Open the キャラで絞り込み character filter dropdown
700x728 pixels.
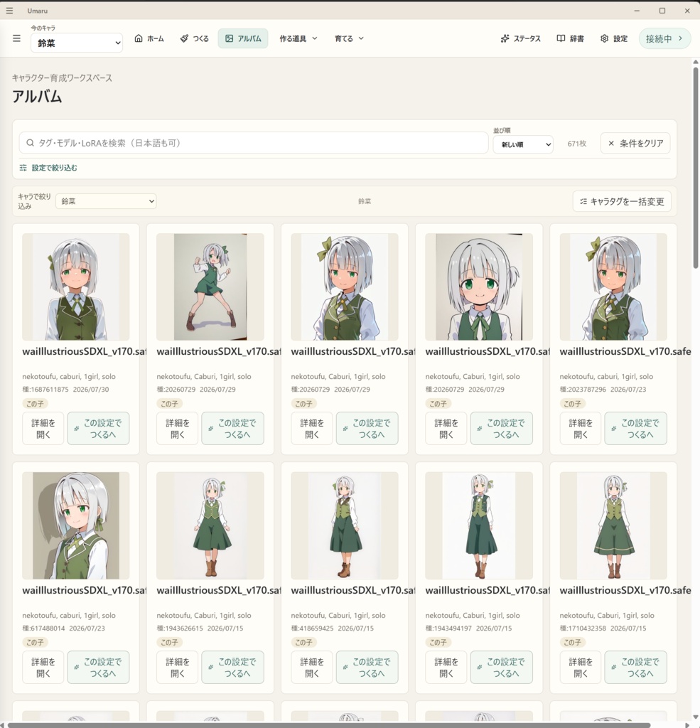[x=106, y=201]
